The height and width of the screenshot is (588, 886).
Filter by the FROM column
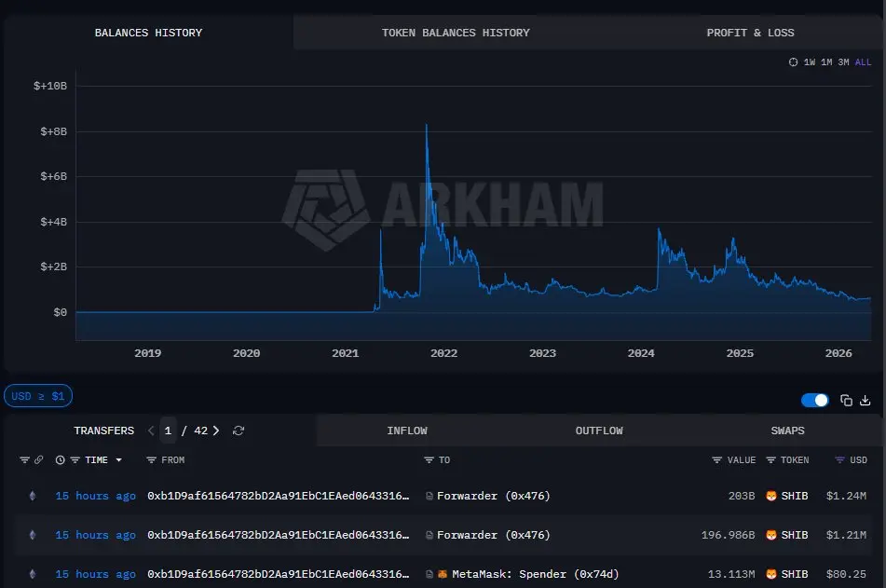click(152, 460)
